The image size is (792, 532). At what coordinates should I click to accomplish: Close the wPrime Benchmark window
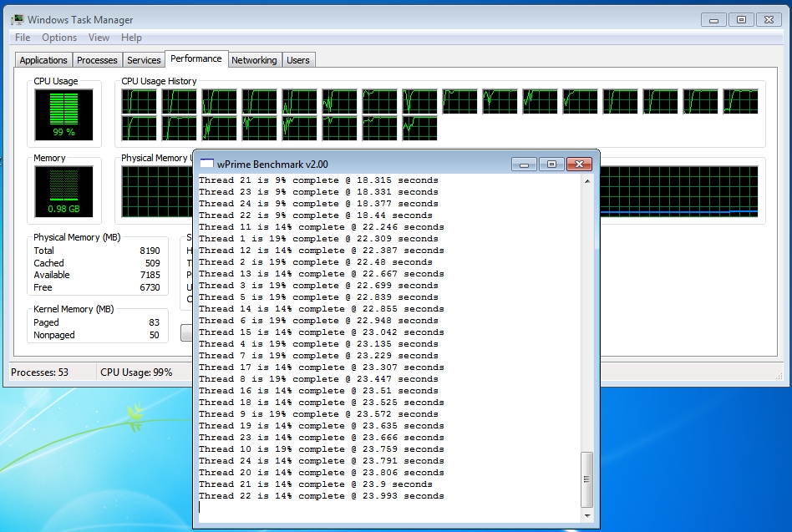coord(580,164)
